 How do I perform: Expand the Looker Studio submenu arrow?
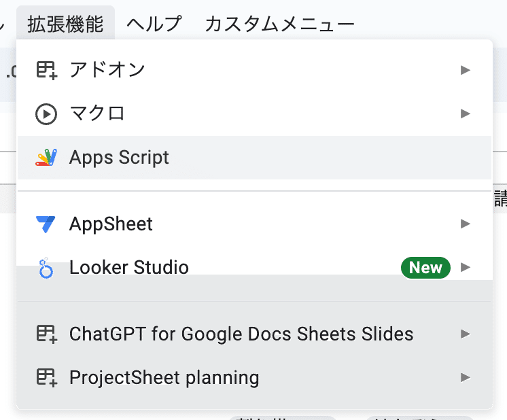(466, 267)
